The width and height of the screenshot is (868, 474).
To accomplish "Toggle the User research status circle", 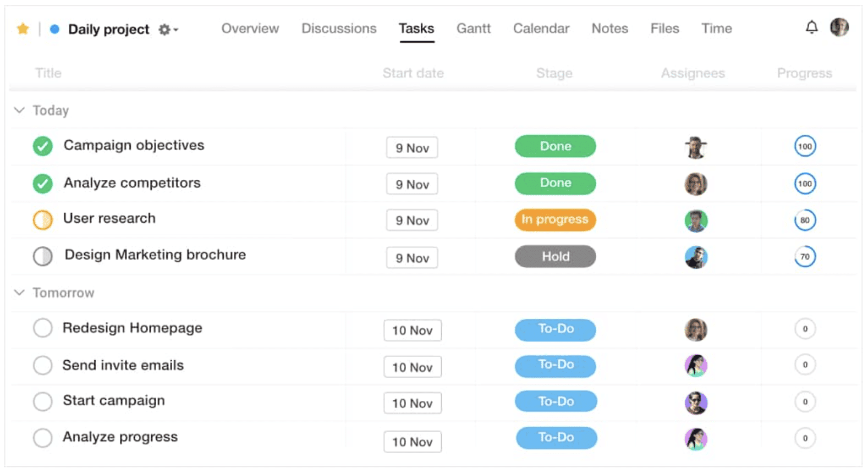I will tap(42, 220).
